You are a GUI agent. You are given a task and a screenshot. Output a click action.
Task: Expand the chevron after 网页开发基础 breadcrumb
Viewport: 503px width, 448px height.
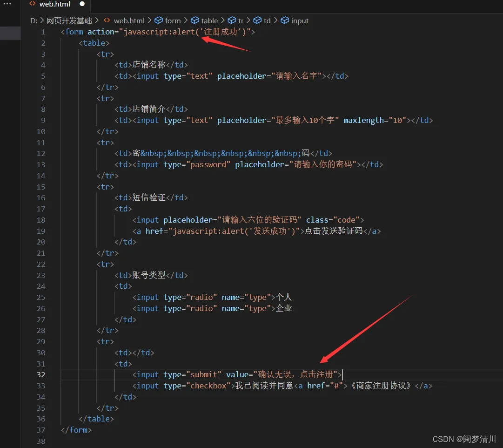tap(97, 21)
